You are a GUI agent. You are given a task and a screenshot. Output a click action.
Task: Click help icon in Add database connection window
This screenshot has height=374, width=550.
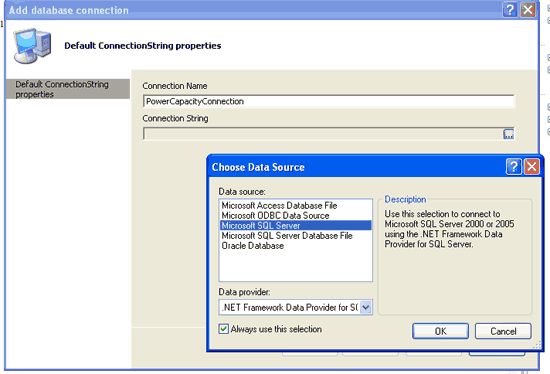(510, 9)
